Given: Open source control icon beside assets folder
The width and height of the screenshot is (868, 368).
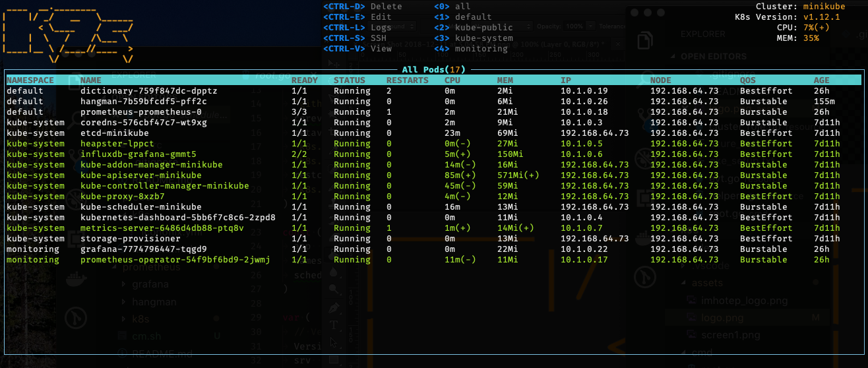Looking at the screenshot, I should [646, 278].
